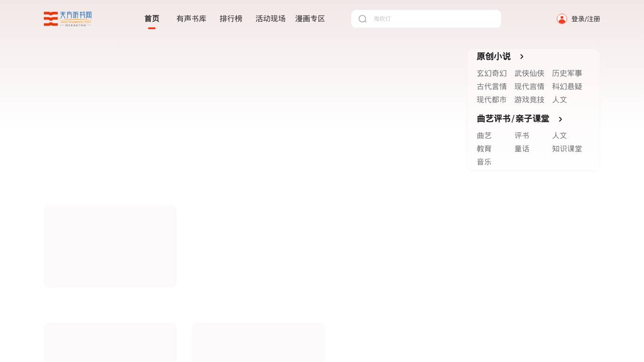
Task: Click the search magnifier icon
Action: click(363, 19)
